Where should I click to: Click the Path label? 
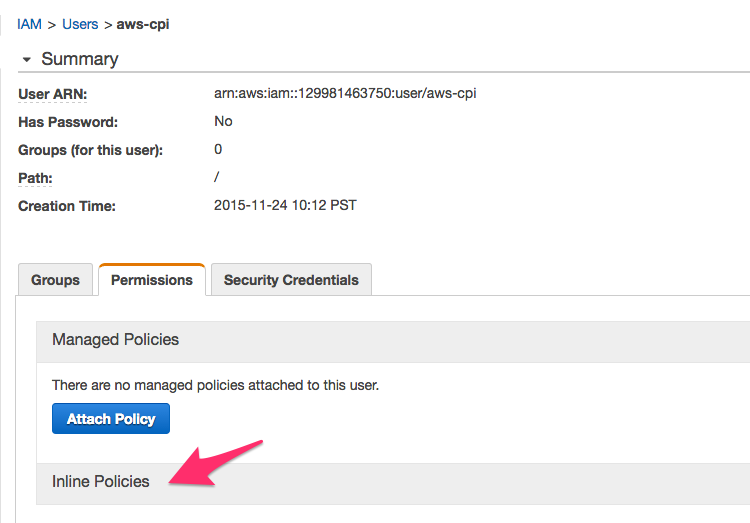click(35, 178)
